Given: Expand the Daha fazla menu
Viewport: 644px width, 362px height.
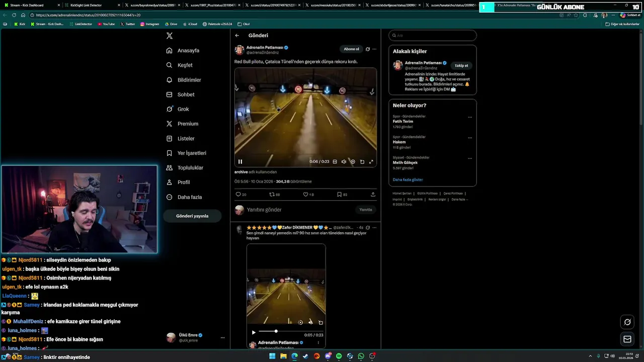Looking at the screenshot, I should [184, 197].
